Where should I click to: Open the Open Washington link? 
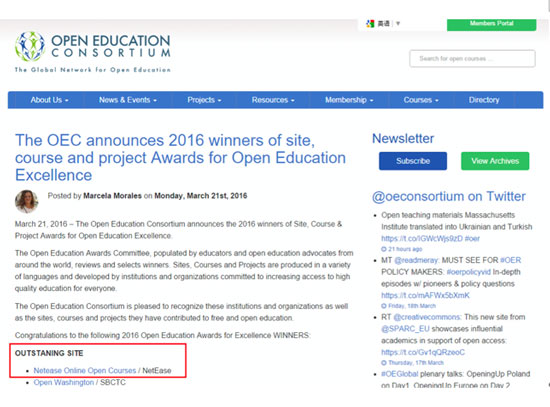point(63,382)
